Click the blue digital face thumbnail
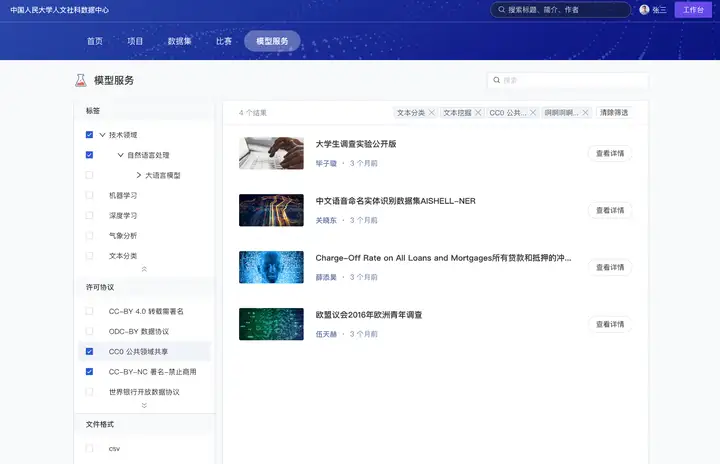Screen dimensions: 720x464 (x=271, y=267)
